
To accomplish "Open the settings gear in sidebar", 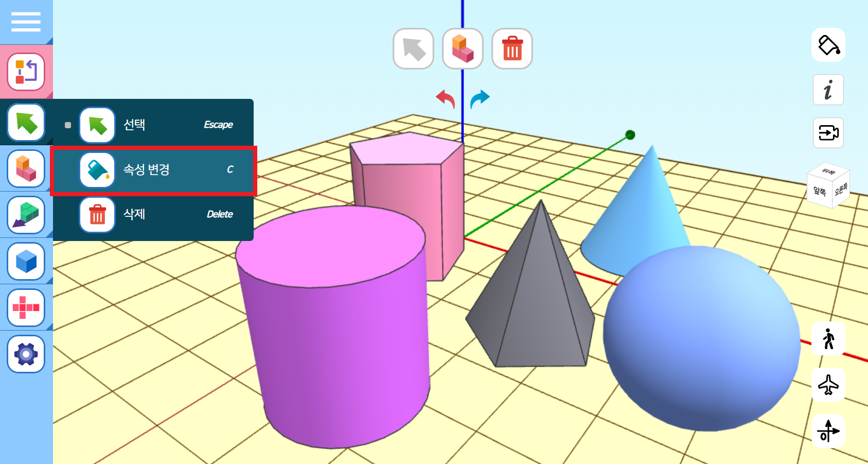I will 26,354.
